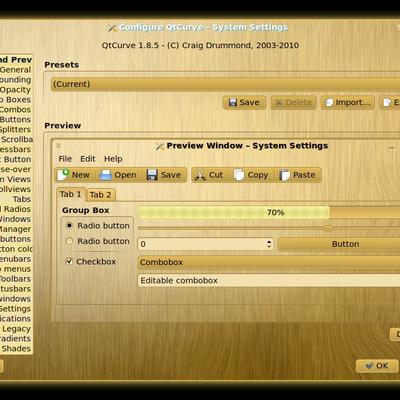Select Opacity in the sidebar list
This screenshot has width=400, height=400.
point(15,90)
